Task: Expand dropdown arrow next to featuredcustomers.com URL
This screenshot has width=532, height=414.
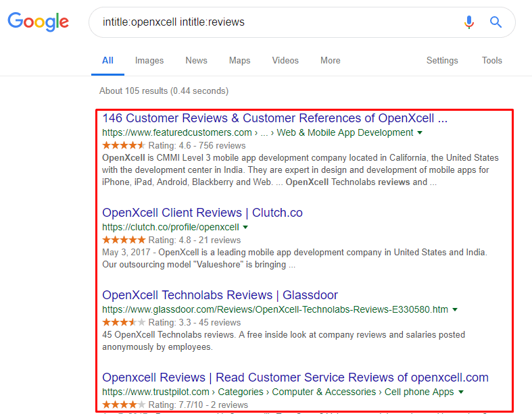Action: 420,132
